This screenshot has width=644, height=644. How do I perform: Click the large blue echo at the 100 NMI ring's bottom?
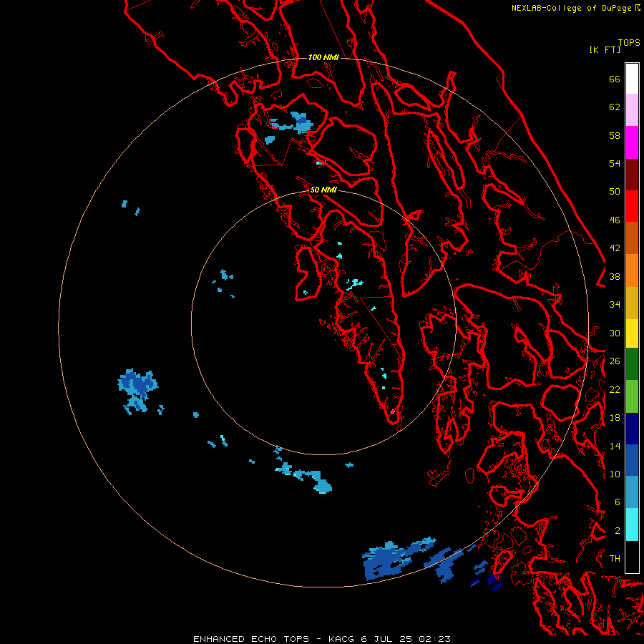point(388,560)
